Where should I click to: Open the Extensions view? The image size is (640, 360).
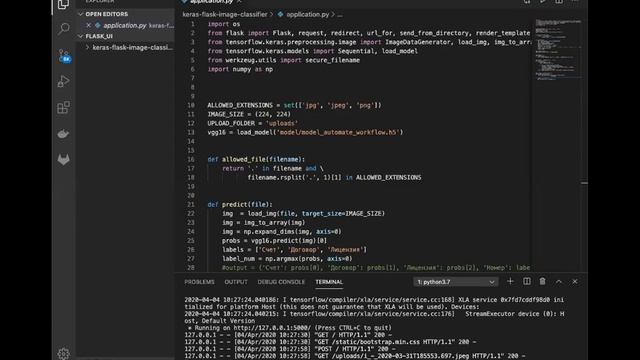[63, 107]
